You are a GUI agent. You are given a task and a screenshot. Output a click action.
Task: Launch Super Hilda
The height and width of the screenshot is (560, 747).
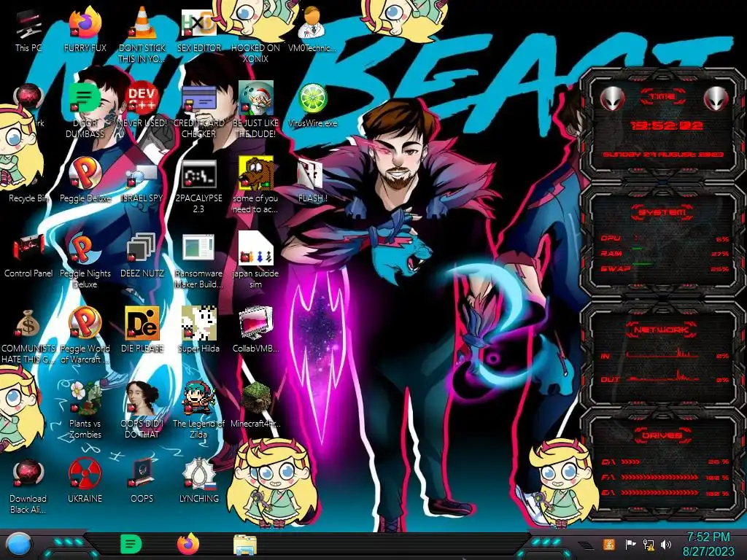click(198, 331)
